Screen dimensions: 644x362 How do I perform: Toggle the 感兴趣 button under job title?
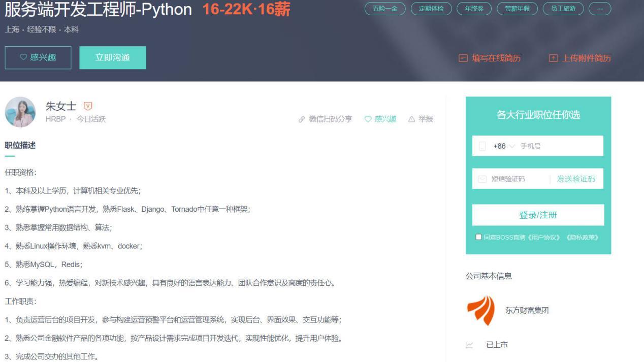tap(38, 57)
